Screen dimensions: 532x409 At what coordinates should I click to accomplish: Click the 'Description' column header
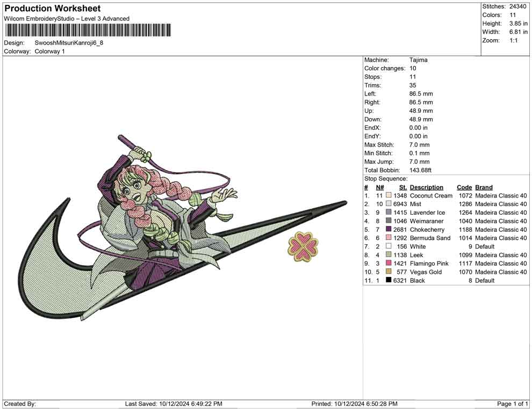[427, 187]
